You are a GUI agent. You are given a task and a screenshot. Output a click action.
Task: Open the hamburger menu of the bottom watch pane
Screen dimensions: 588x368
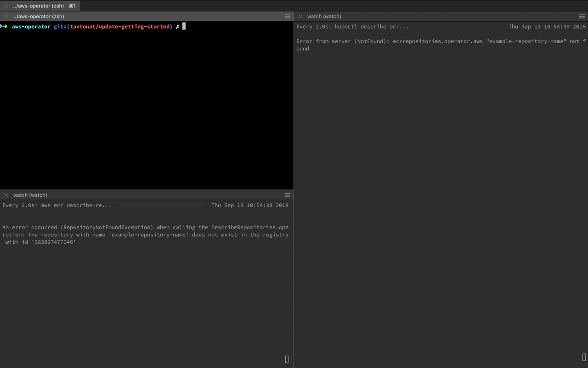[x=288, y=195]
